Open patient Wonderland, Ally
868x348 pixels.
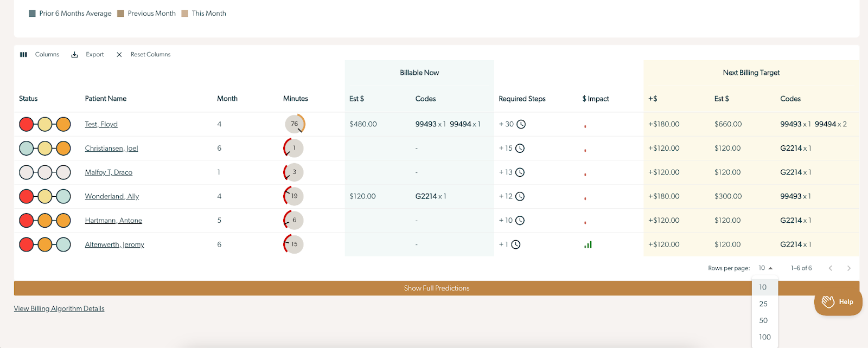pyautogui.click(x=112, y=196)
